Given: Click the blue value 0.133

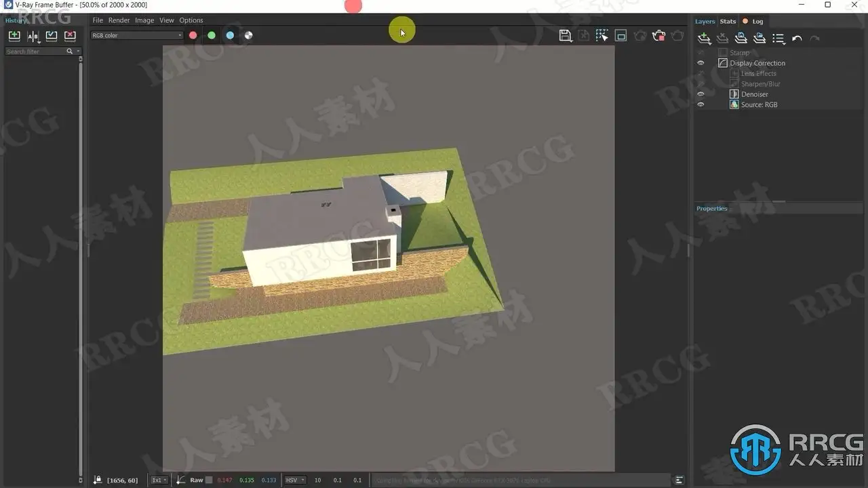Looking at the screenshot, I should click(x=269, y=480).
